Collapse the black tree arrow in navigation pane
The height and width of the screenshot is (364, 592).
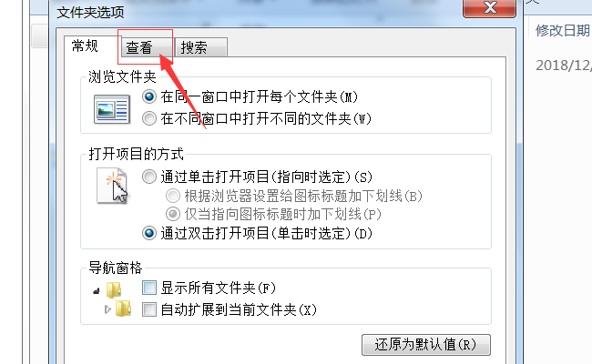[97, 291]
